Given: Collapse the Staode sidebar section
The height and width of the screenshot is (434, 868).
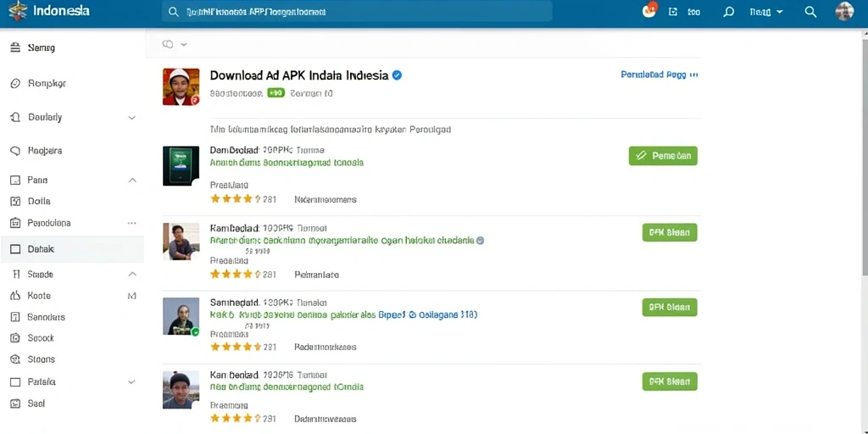Looking at the screenshot, I should pos(131,274).
